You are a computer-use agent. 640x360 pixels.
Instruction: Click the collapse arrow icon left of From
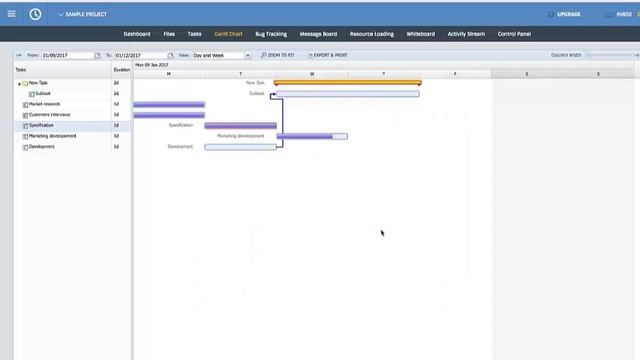pos(19,55)
